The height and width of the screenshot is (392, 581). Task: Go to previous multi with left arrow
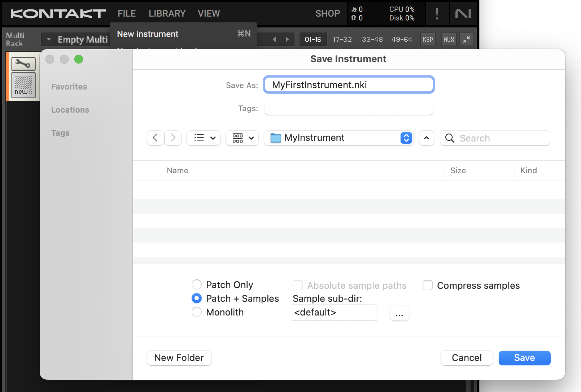point(274,39)
